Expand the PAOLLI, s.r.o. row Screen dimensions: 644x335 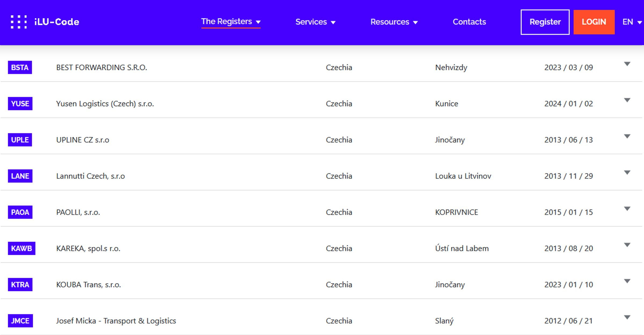(627, 209)
